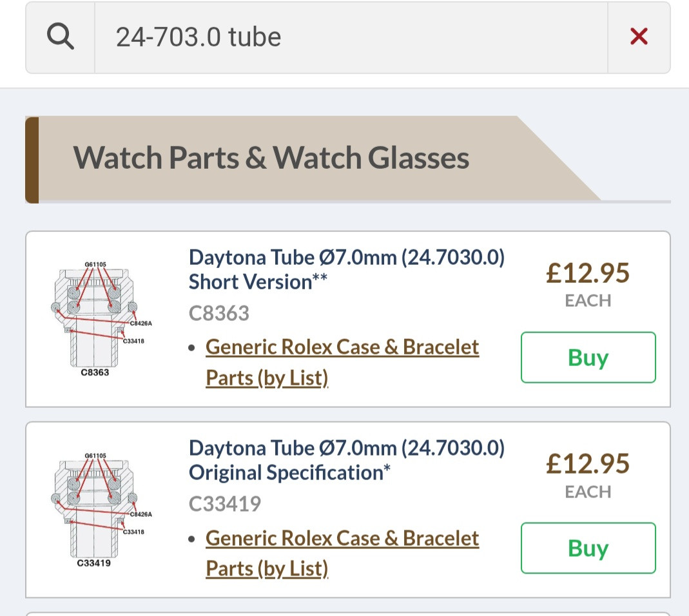Follow the second Generic Rolex Case & Bracelet Parts link
This screenshot has width=689, height=616.
pyautogui.click(x=342, y=553)
